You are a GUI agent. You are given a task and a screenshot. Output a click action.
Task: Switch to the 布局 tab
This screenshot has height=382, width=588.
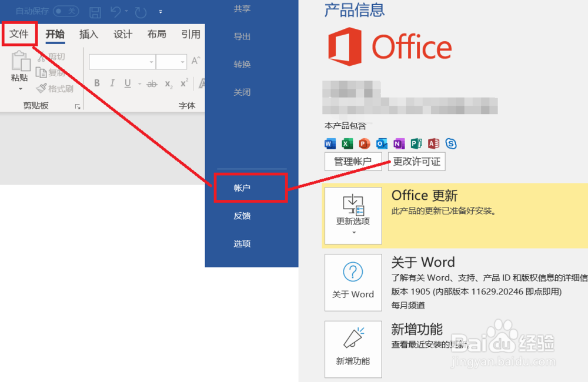click(x=157, y=34)
